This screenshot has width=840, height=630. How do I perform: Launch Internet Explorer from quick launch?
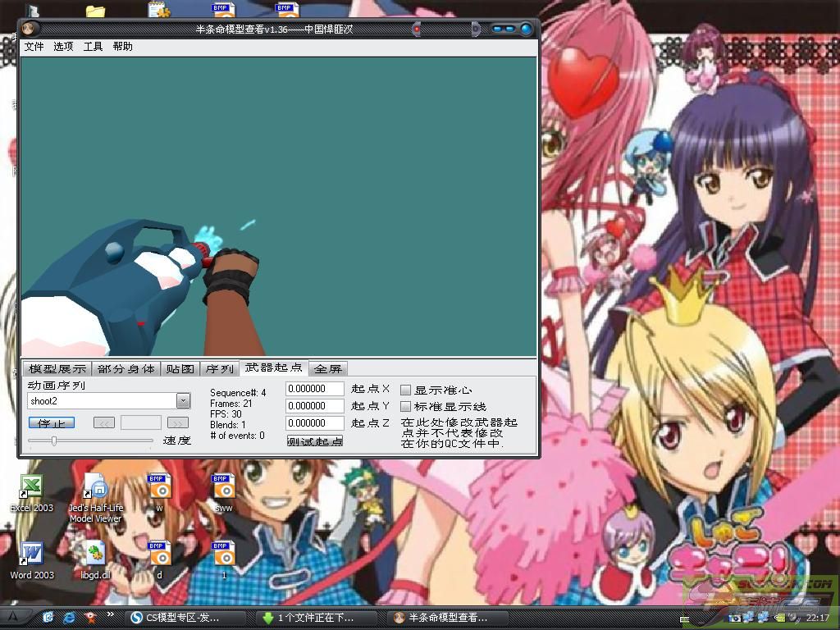[70, 617]
